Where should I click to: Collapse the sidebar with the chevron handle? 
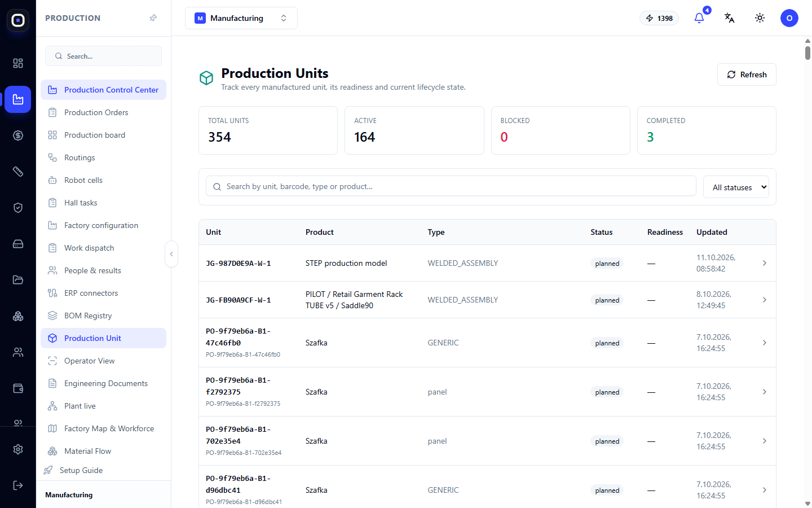171,254
